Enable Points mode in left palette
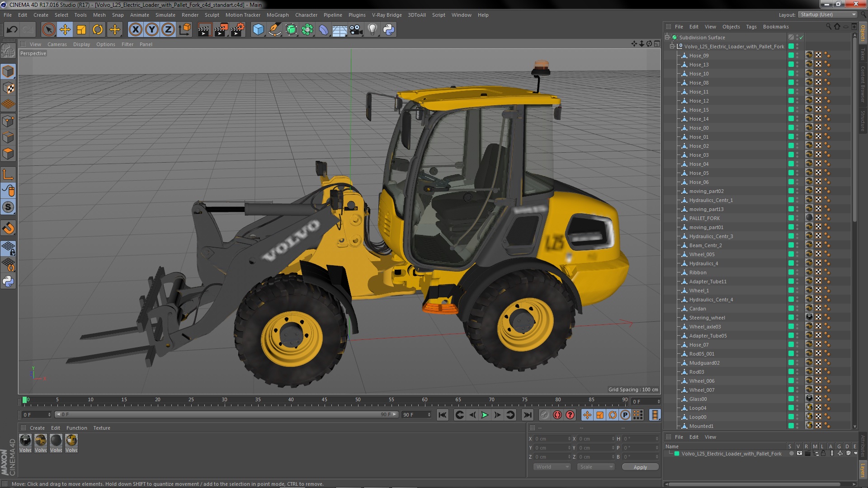868x488 pixels. tap(8, 121)
